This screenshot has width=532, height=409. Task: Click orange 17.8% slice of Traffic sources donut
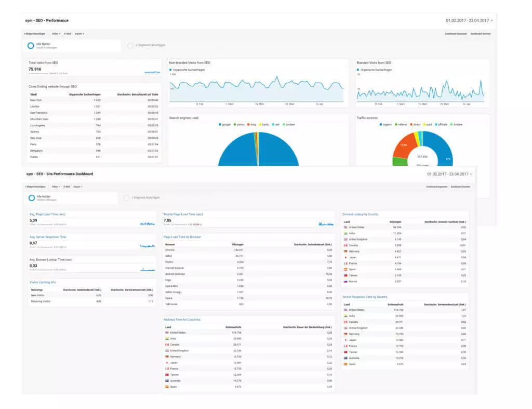pos(405,146)
